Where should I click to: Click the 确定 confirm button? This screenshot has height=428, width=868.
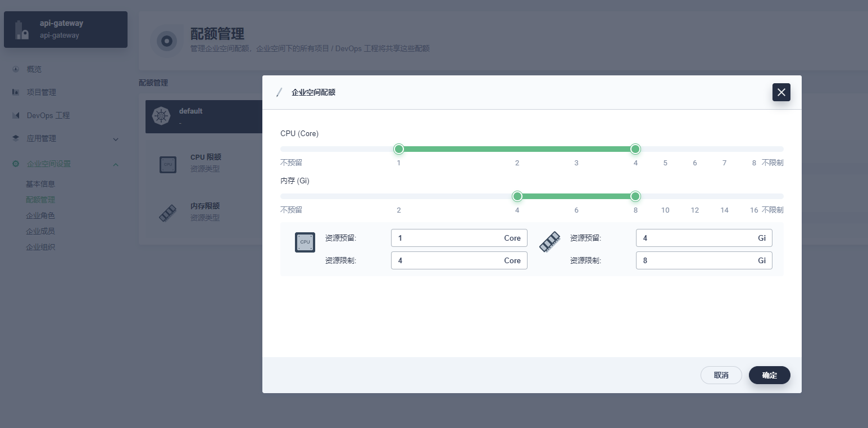click(770, 375)
